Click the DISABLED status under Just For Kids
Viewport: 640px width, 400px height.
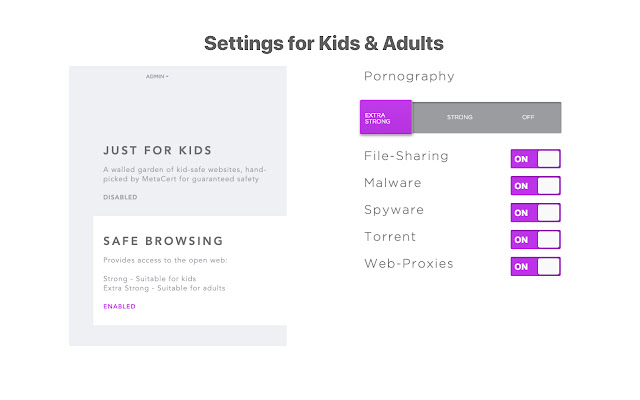coord(120,197)
